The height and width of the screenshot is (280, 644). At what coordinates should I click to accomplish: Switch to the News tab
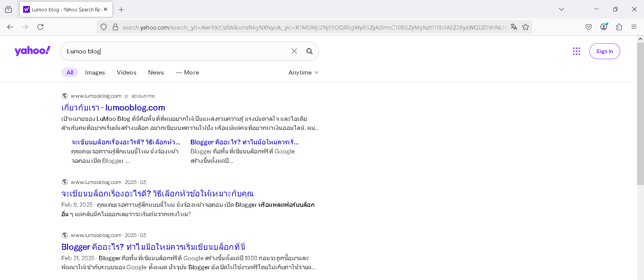156,73
